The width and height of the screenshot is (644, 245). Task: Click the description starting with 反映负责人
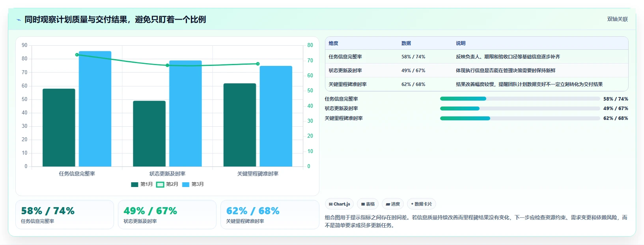coord(508,57)
